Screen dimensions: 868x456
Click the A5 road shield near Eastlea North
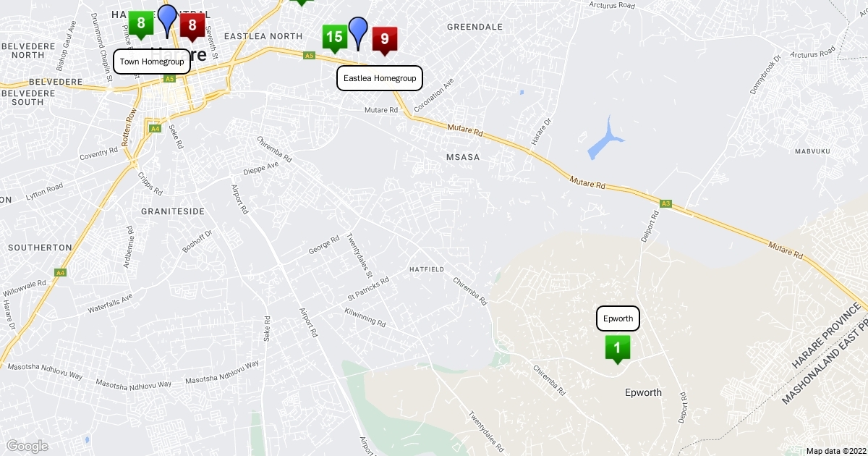click(309, 56)
